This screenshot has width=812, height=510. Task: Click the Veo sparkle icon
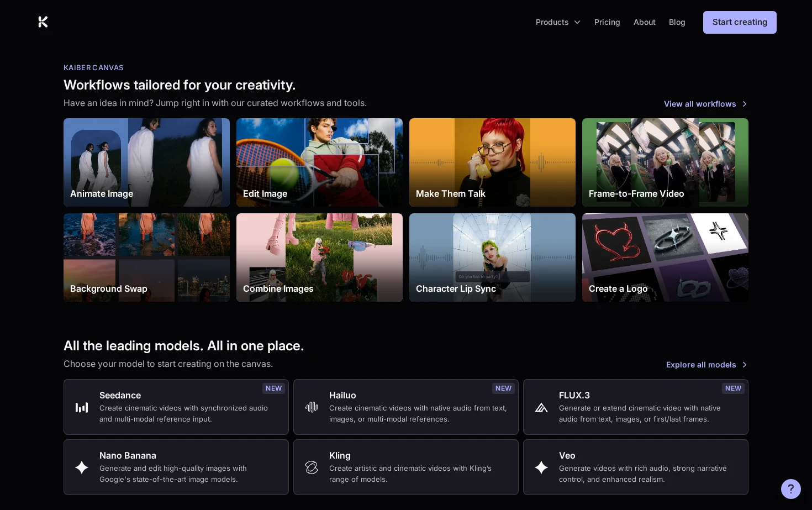point(541,467)
